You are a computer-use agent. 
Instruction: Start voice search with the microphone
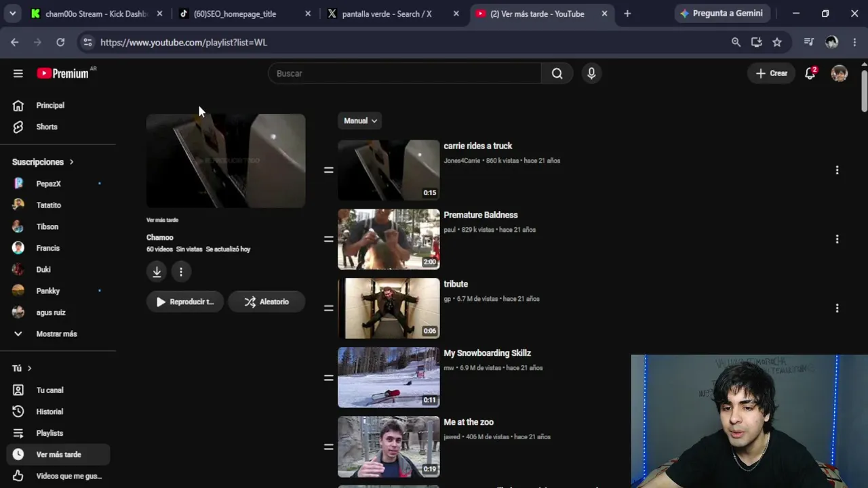[591, 73]
